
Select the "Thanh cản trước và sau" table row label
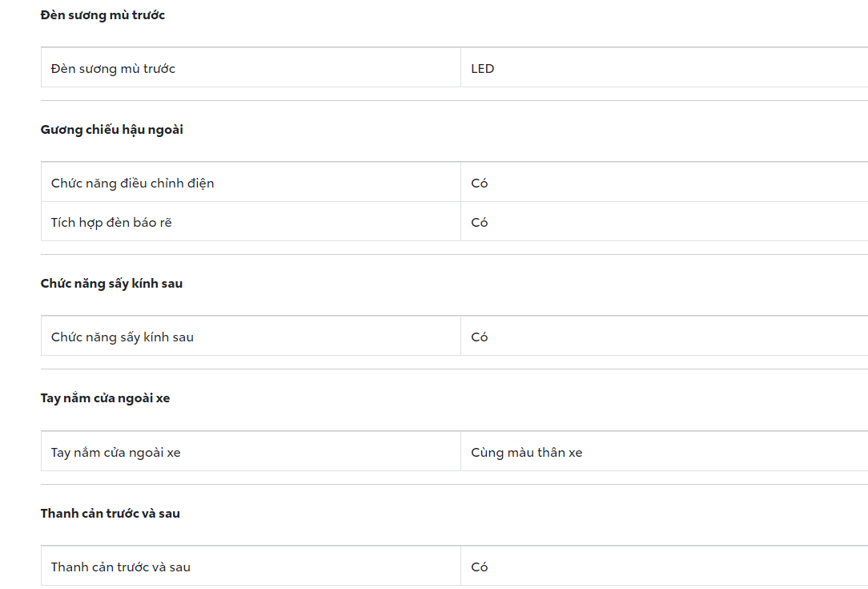(x=121, y=567)
